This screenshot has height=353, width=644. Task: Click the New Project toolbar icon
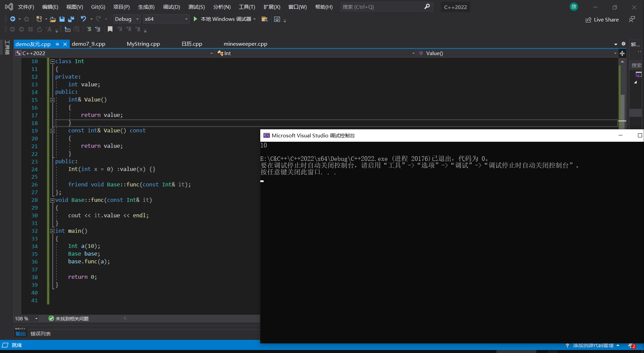[x=39, y=19]
